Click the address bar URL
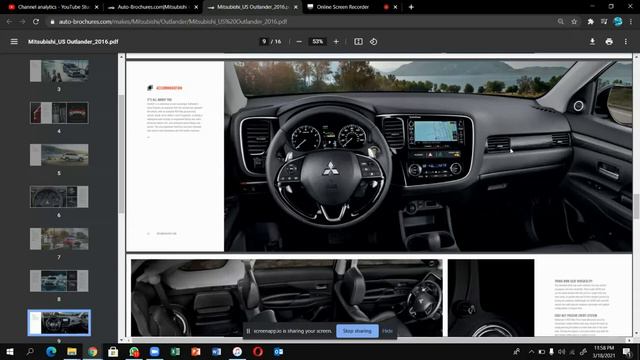This screenshot has height=360, width=640. click(x=173, y=22)
